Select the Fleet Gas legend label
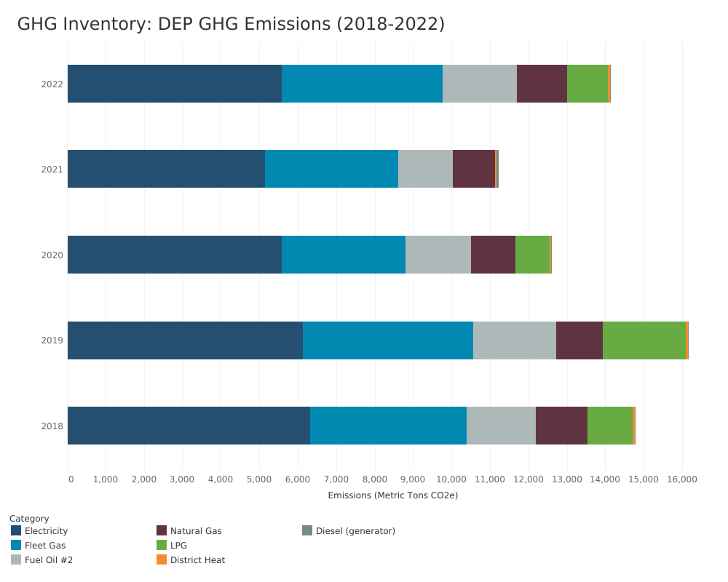Screen dimensions: 728x582 click(x=45, y=546)
